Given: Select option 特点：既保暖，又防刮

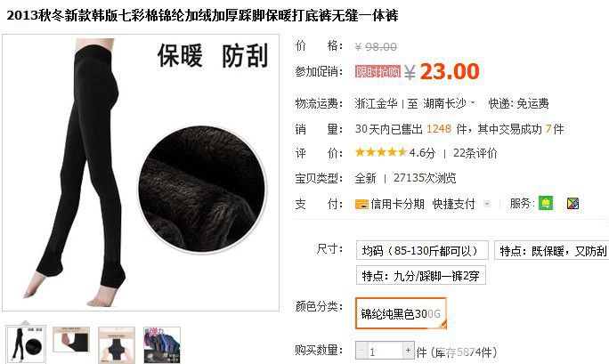Looking at the screenshot, I should [553, 250].
